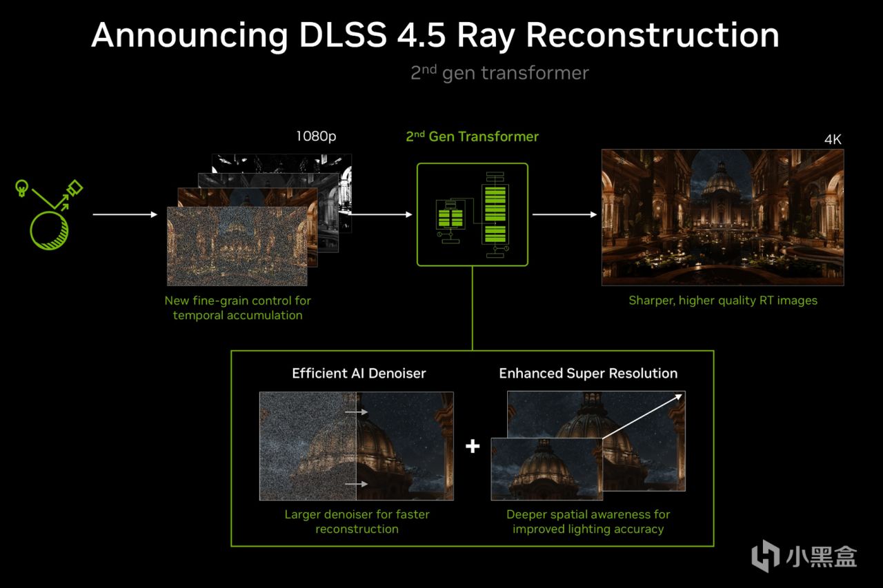
Task: Click "Deeper spatial awareness for improved lighting accuracy" caption
Action: [588, 522]
